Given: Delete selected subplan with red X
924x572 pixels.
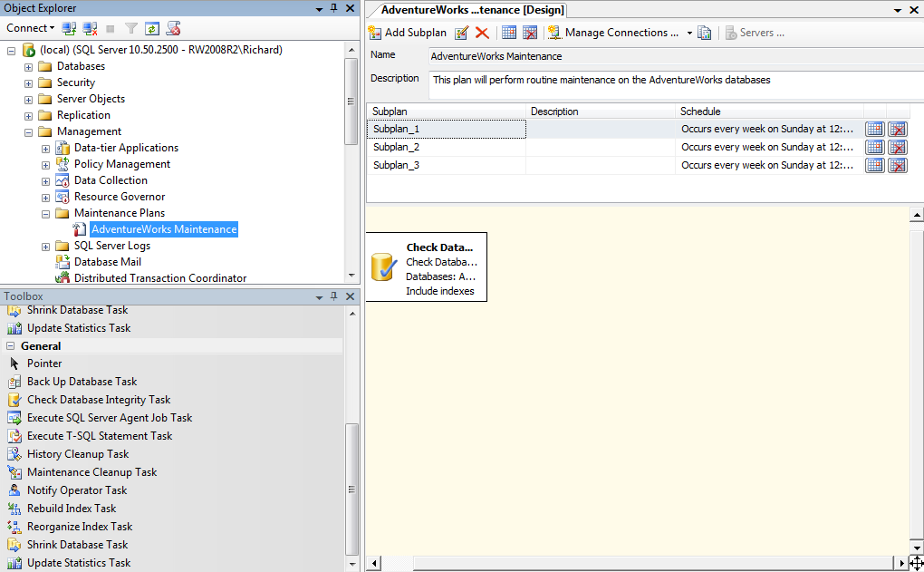Looking at the screenshot, I should [482, 33].
